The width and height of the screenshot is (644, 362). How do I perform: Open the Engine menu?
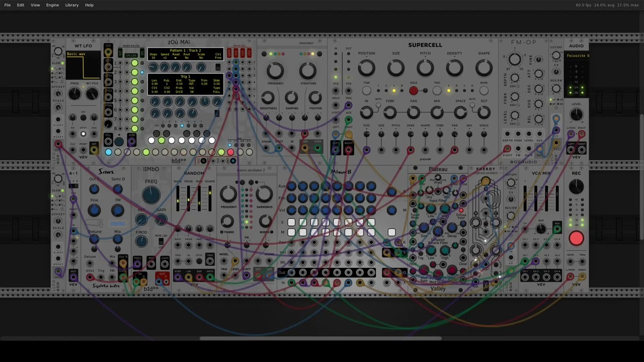click(x=52, y=5)
